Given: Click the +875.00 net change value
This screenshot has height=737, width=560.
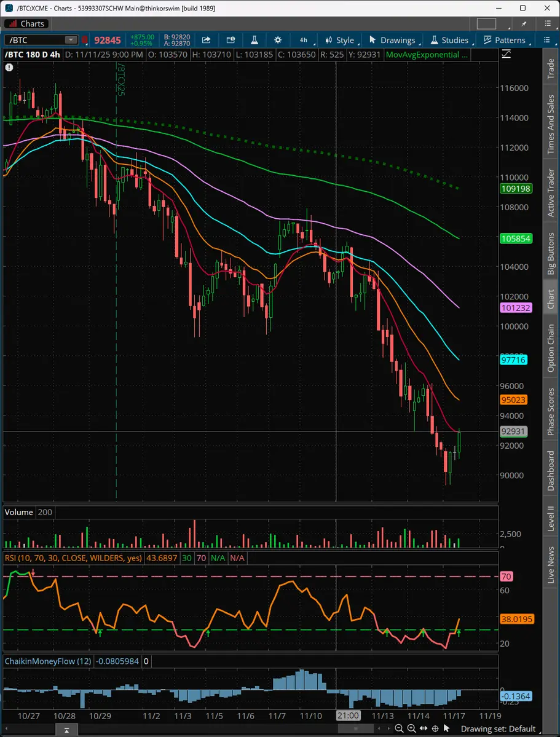Looking at the screenshot, I should tap(142, 37).
